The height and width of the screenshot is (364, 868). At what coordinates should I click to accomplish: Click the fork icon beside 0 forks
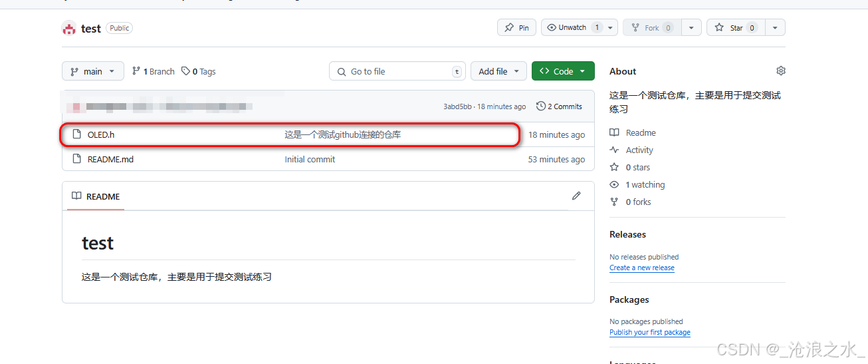click(614, 202)
